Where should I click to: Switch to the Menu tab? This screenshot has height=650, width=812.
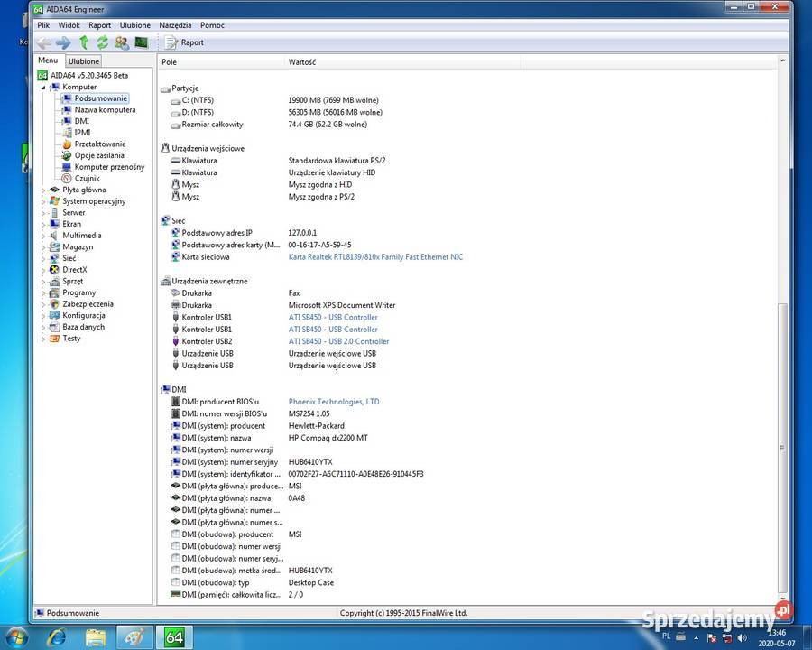click(x=48, y=60)
